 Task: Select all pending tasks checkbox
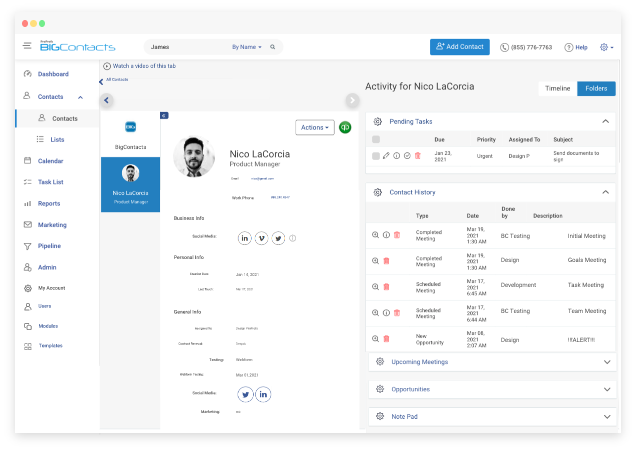(376, 140)
